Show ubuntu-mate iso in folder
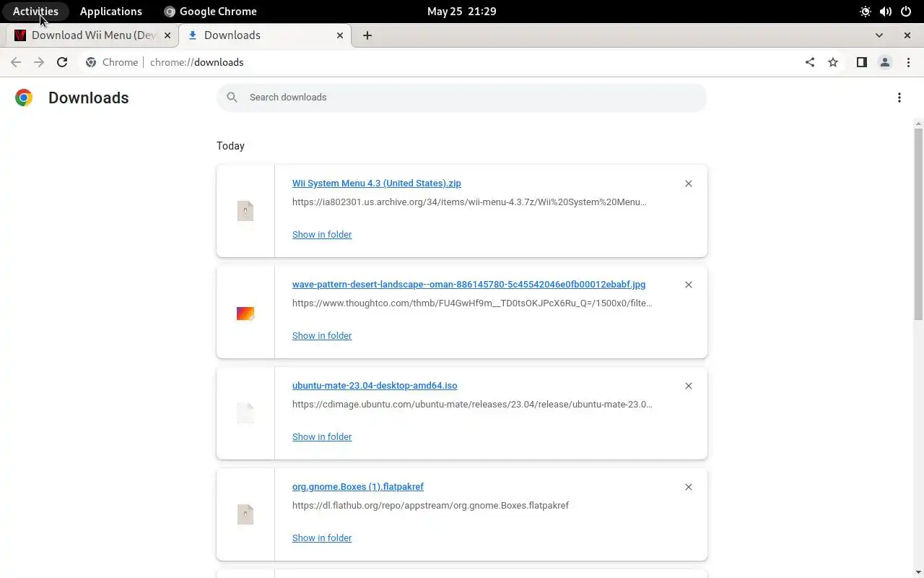The height and width of the screenshot is (578, 924). tap(322, 437)
